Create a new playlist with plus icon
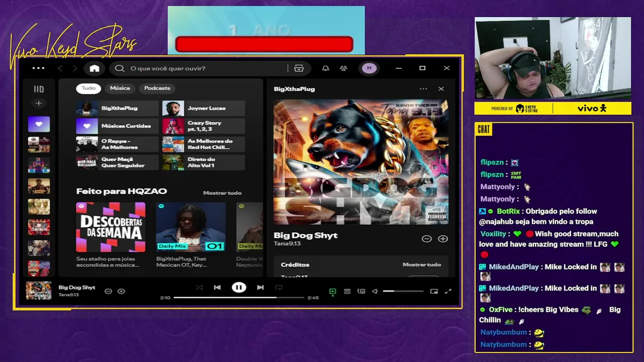This screenshot has height=362, width=644. point(39,103)
